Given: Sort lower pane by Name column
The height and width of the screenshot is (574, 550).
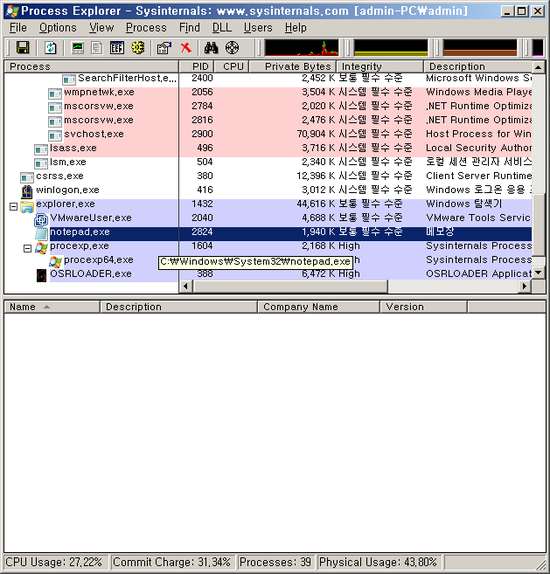Looking at the screenshot, I should coord(52,307).
